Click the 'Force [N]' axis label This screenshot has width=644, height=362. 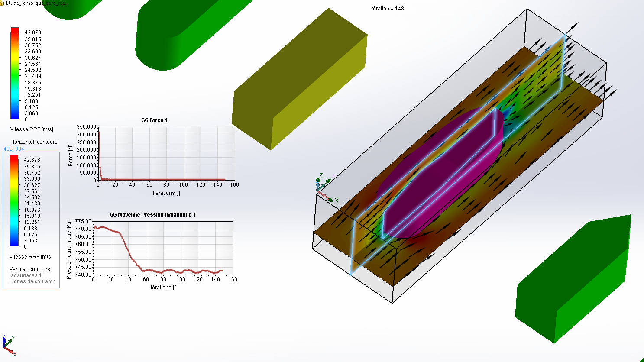71,155
